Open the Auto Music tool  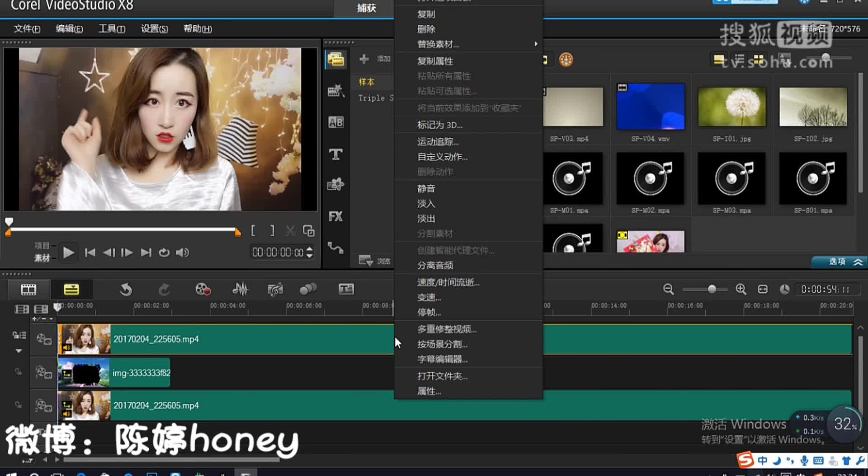[x=275, y=289]
